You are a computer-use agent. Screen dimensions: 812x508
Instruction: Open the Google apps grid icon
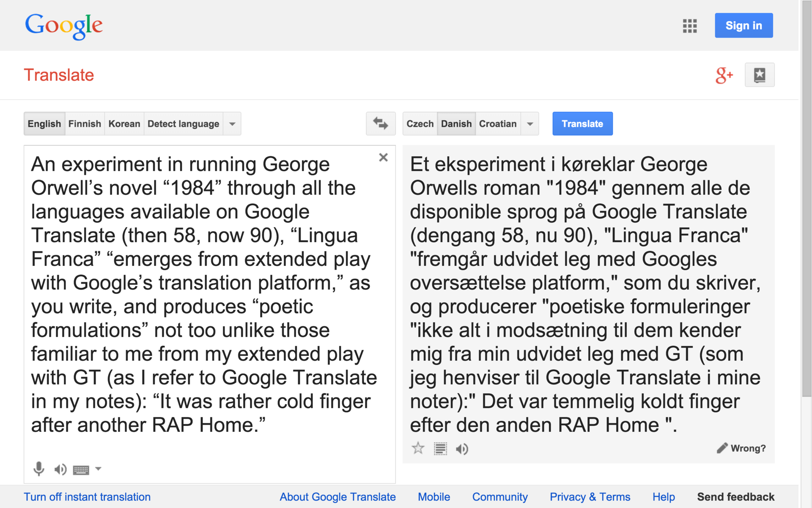[x=689, y=26]
